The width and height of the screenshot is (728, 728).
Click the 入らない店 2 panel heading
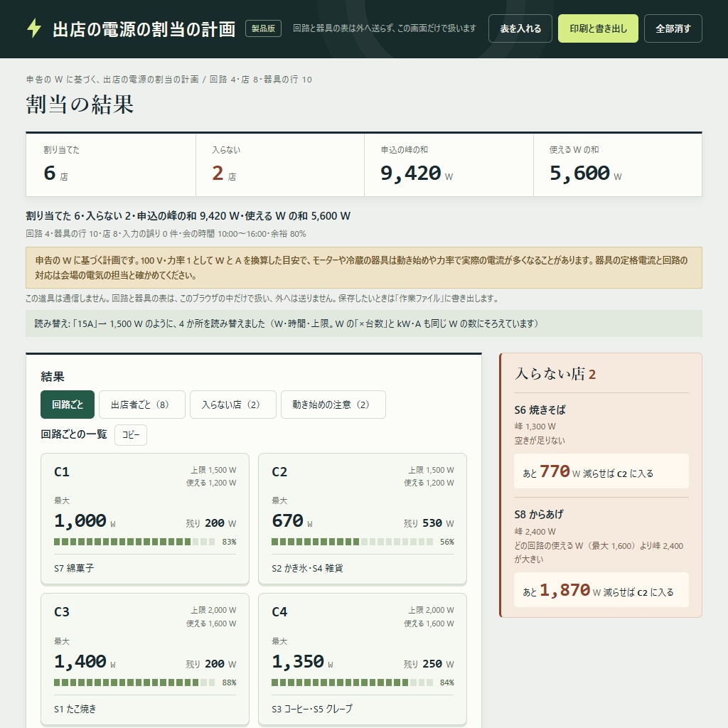(x=555, y=374)
